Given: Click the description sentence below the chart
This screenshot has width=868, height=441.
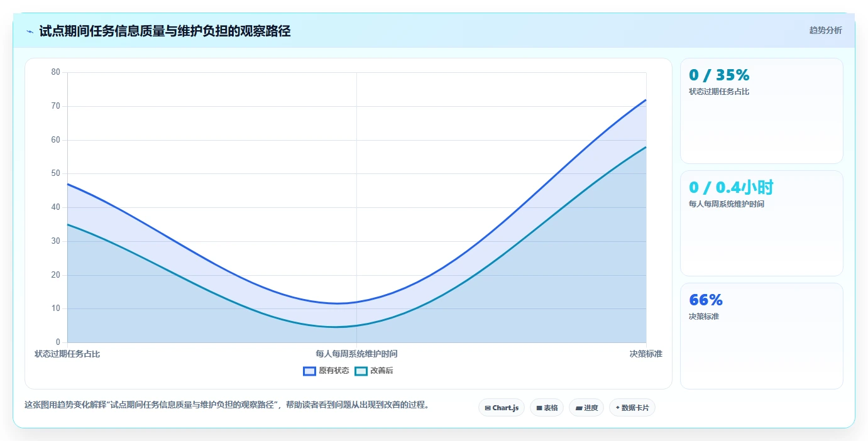Looking at the screenshot, I should [229, 405].
